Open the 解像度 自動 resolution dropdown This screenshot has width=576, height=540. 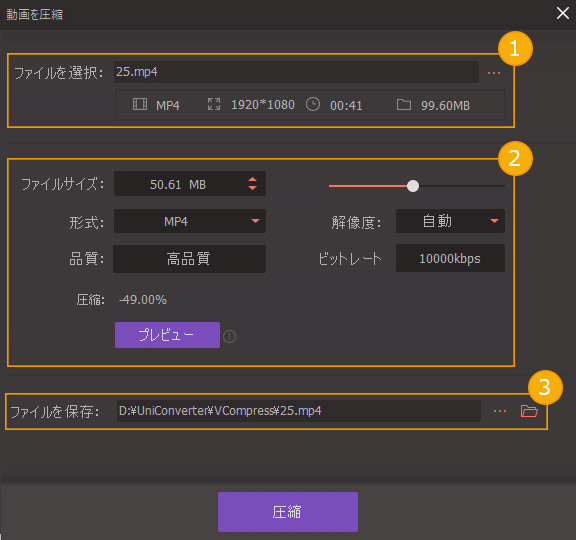(450, 221)
